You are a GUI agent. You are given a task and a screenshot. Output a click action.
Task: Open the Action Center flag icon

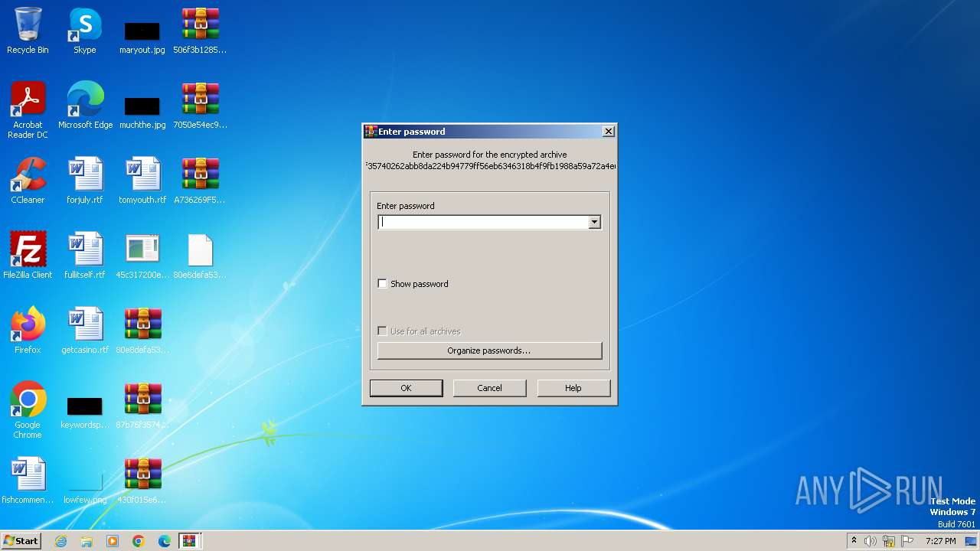pos(907,541)
